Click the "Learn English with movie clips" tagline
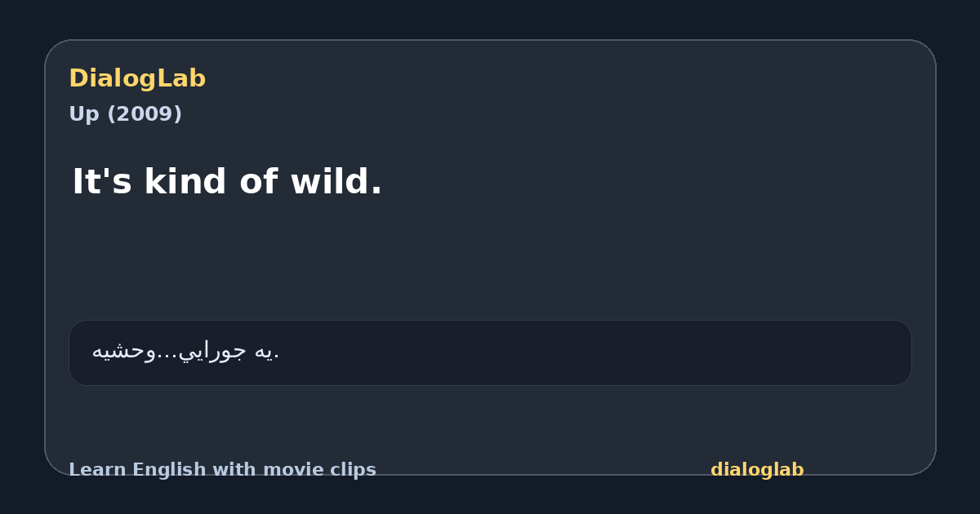980x514 pixels. click(x=222, y=470)
